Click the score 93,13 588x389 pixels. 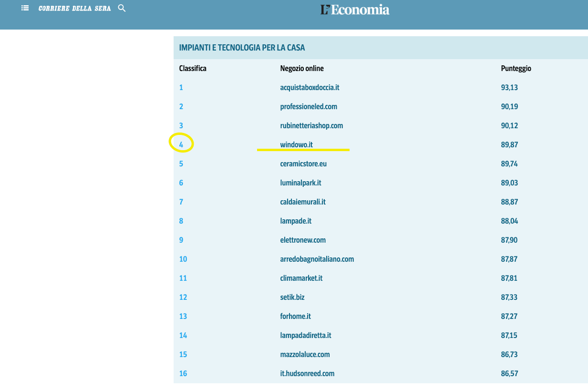[x=509, y=87]
